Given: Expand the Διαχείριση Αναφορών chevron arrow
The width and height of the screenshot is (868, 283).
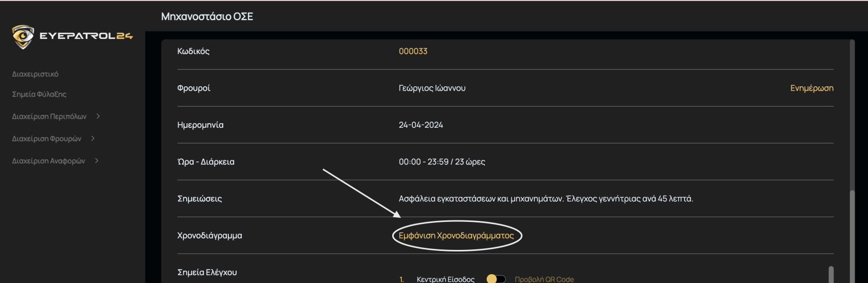Looking at the screenshot, I should [97, 161].
